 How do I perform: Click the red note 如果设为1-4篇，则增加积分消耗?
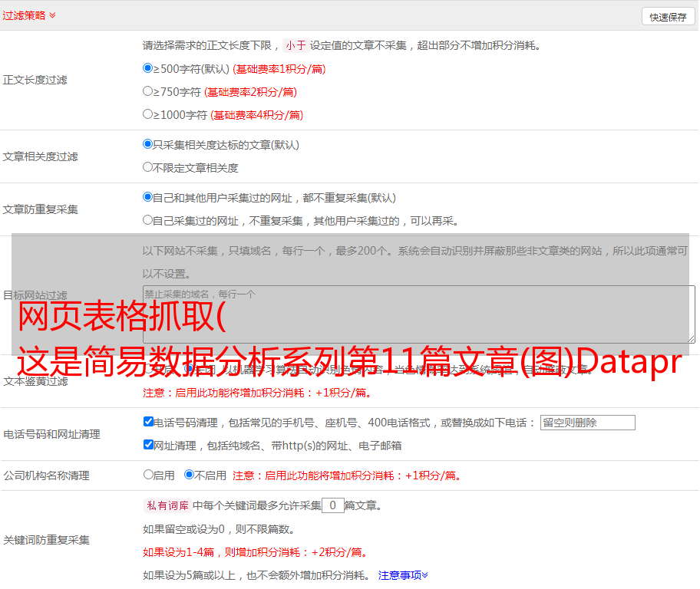coord(256,552)
